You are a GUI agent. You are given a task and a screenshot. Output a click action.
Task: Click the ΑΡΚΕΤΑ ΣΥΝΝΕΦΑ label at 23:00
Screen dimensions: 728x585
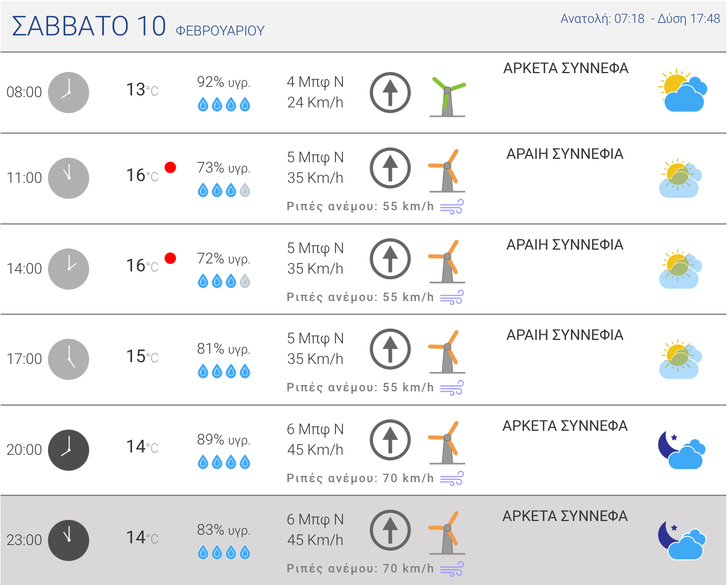click(565, 516)
